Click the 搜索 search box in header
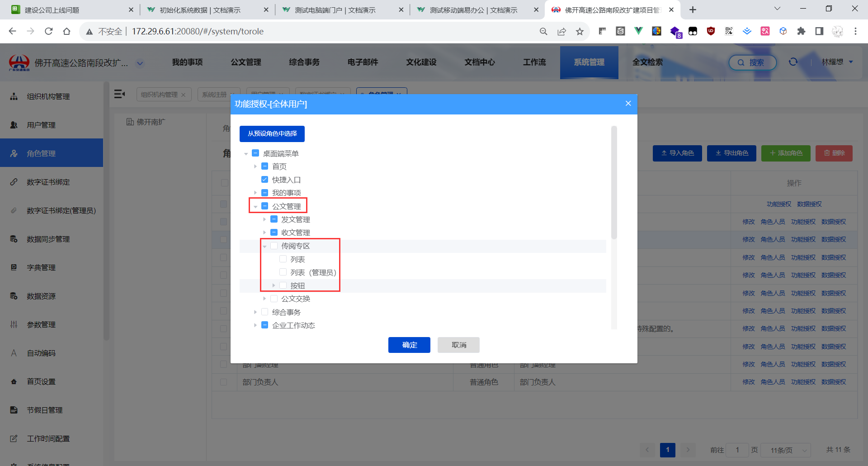The image size is (868, 466). [752, 62]
